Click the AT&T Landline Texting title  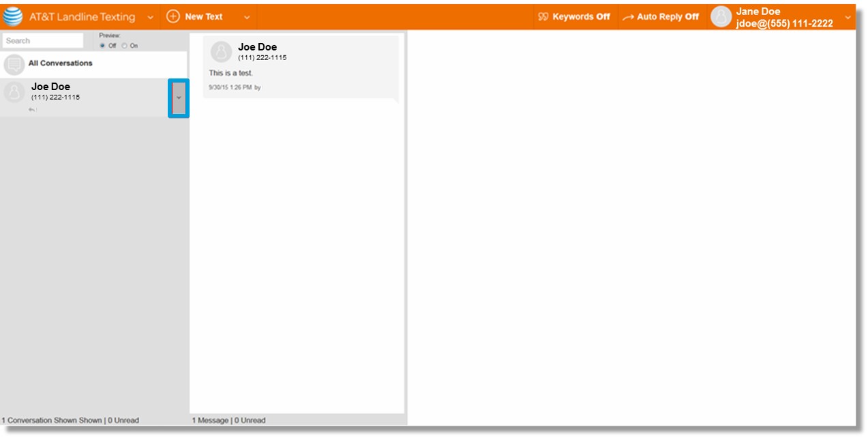coord(82,17)
